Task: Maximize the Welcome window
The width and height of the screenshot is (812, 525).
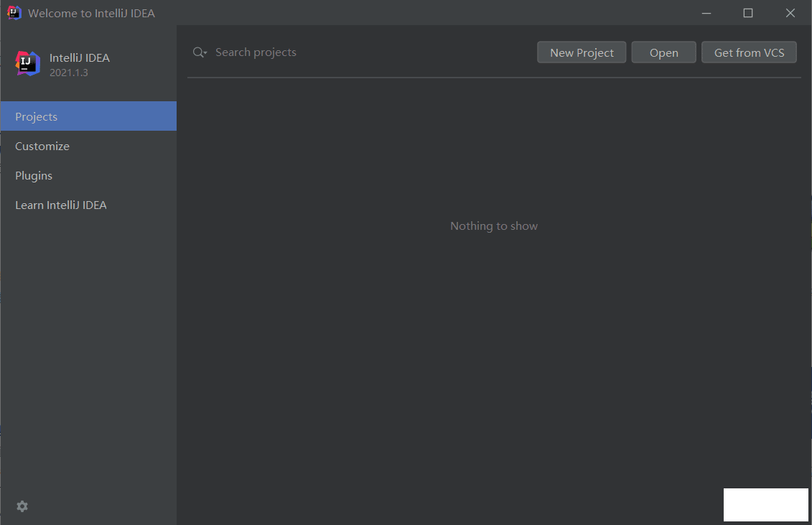Action: pos(747,13)
